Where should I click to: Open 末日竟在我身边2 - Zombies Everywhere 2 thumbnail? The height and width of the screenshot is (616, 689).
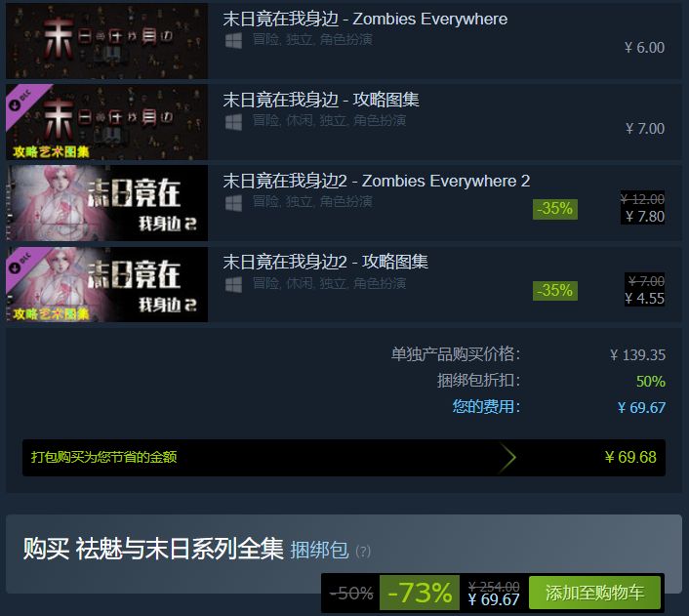(106, 203)
